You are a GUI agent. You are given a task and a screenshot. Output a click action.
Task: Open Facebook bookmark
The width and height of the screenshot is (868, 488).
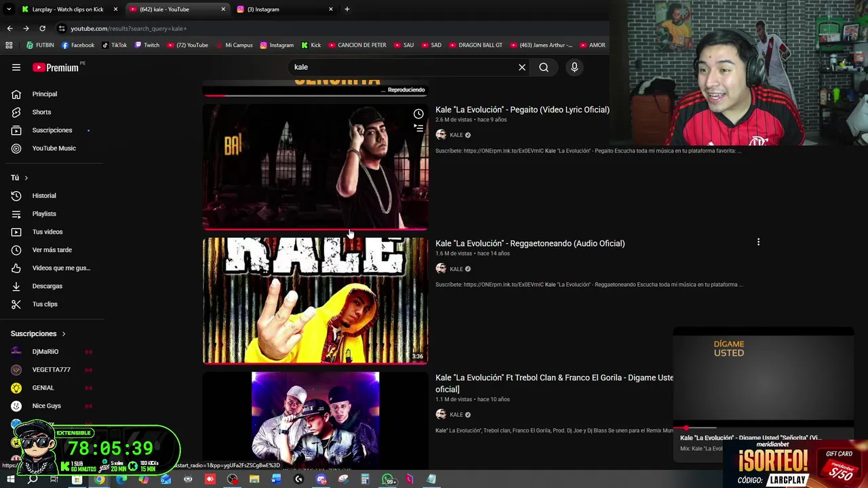pos(78,45)
